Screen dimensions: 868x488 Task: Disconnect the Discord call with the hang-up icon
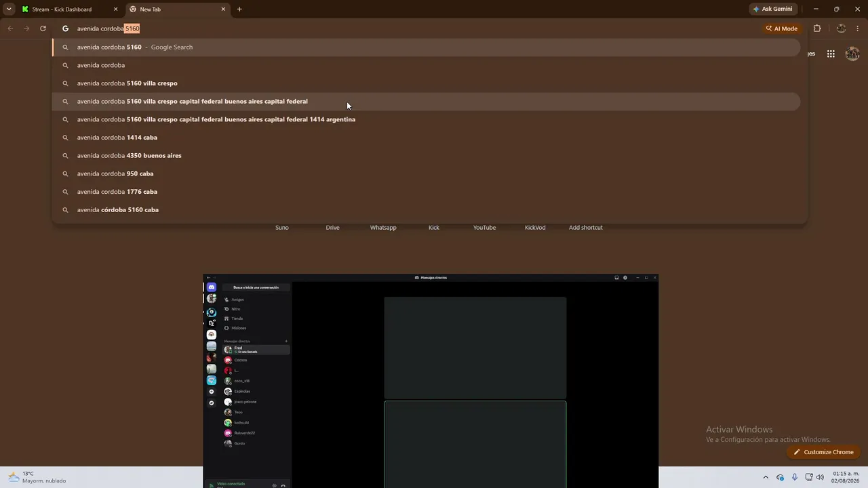[283, 485]
